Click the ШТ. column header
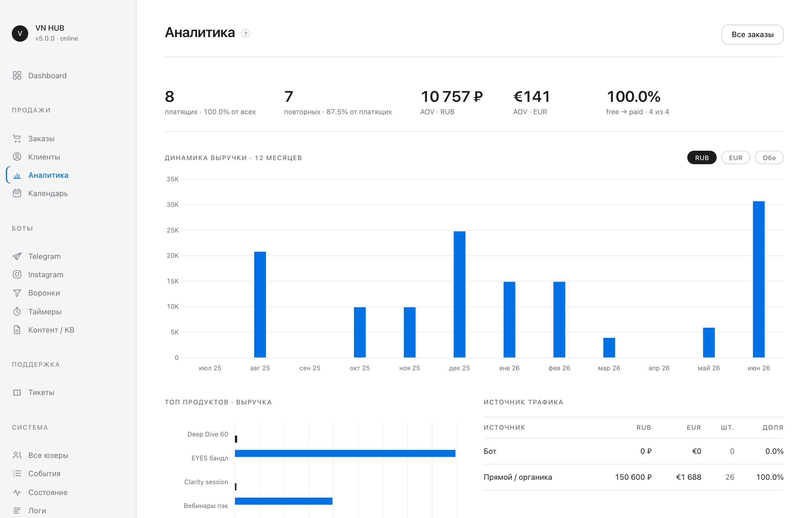Image resolution: width=812 pixels, height=518 pixels. (727, 428)
